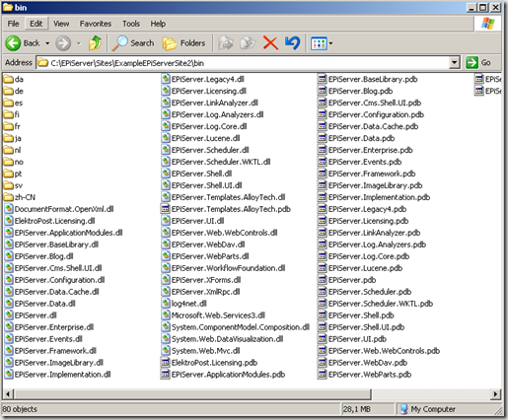Go up one folder level icon
The width and height of the screenshot is (508, 420).
(95, 43)
